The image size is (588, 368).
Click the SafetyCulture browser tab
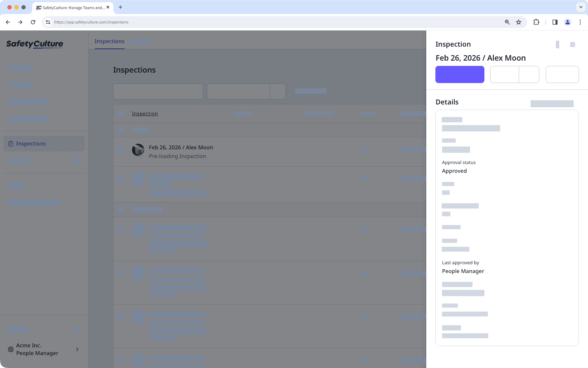click(x=70, y=7)
